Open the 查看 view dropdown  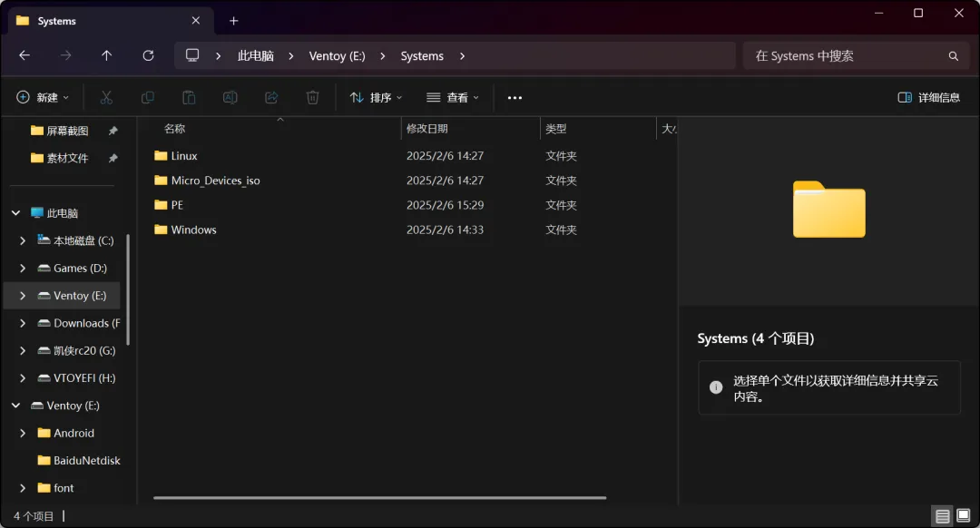pyautogui.click(x=452, y=97)
